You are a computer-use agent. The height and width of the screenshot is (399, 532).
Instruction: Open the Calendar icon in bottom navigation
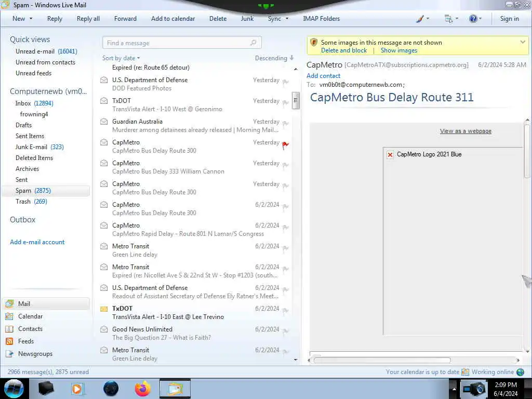click(9, 316)
